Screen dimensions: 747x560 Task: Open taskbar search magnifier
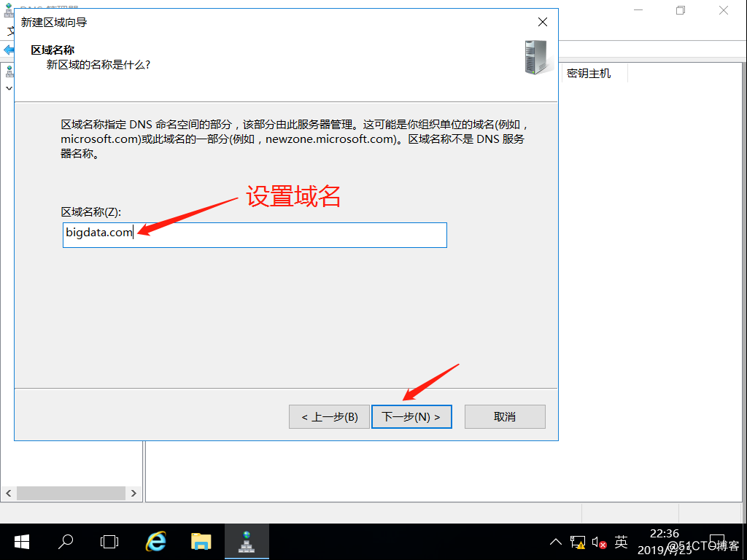66,542
